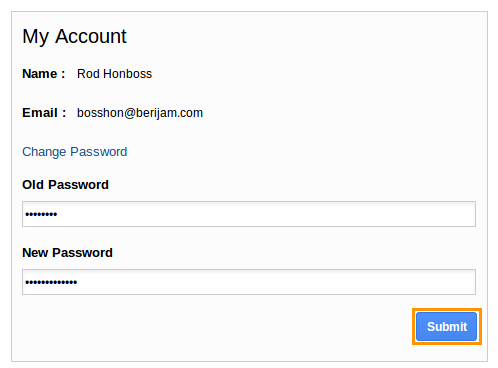Image resolution: width=498 pixels, height=368 pixels.
Task: Click the New Password label
Action: [67, 253]
